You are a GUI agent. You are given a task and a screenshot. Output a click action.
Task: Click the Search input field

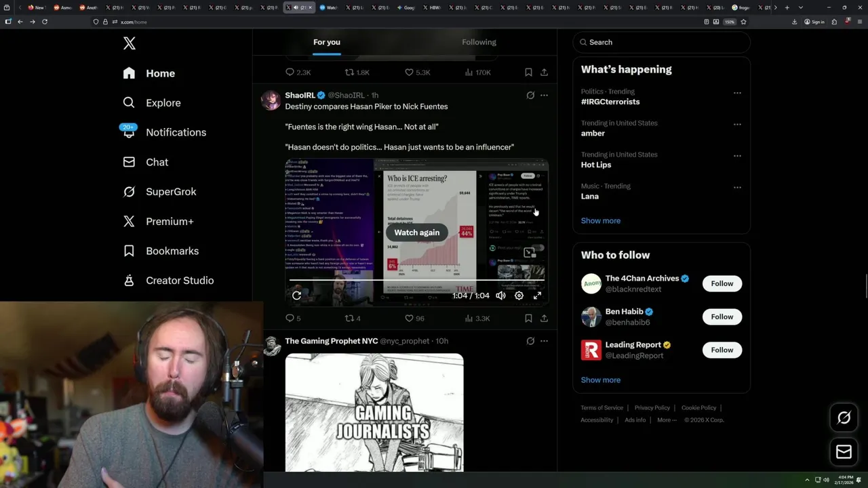[662, 42]
